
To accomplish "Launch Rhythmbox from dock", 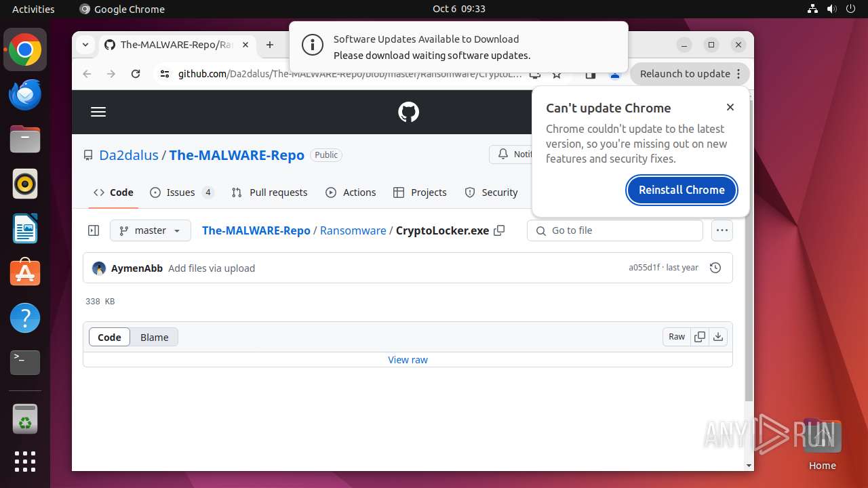I will 25,184.
